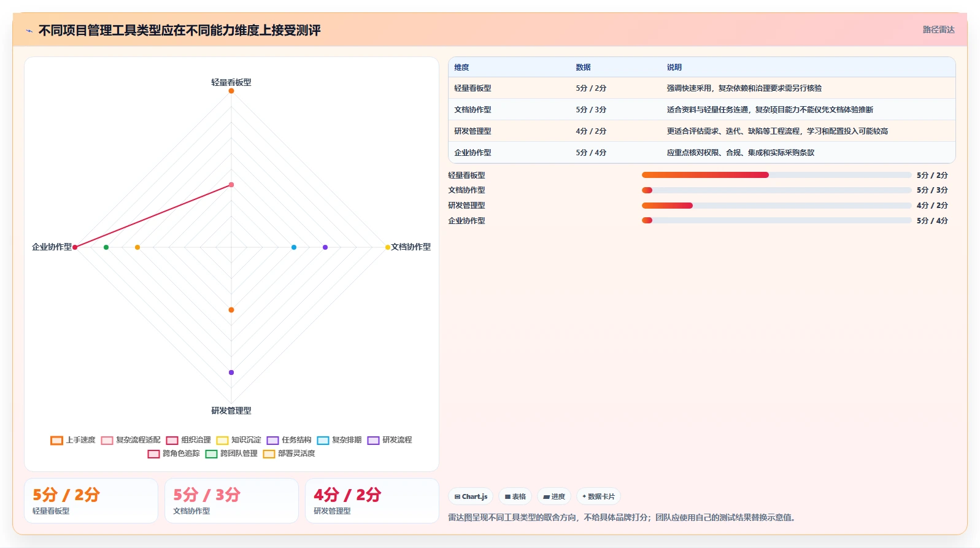Select the 轻量看板型 table row cell

tap(473, 88)
